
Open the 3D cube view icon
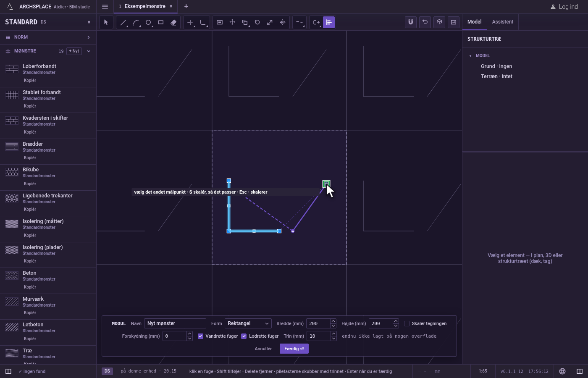439,22
